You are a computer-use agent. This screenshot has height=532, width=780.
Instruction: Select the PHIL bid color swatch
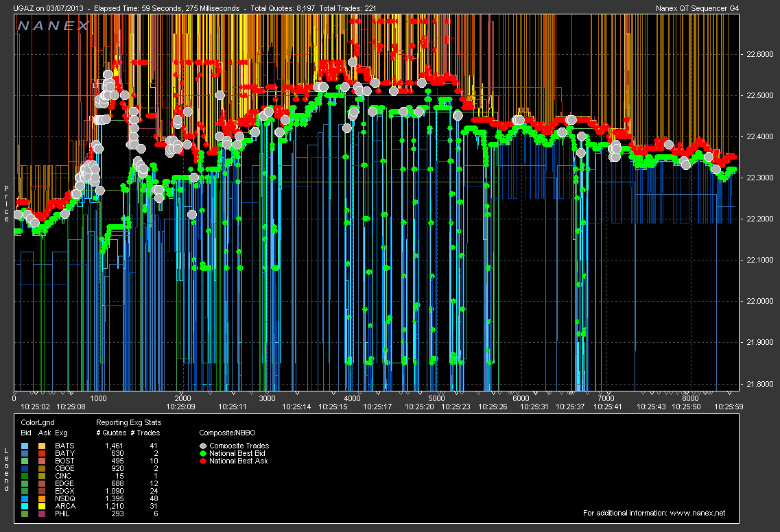tap(25, 513)
